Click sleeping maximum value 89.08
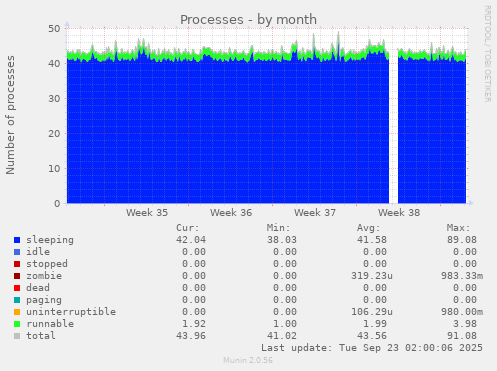Image resolution: width=497 pixels, height=371 pixels. pyautogui.click(x=462, y=240)
